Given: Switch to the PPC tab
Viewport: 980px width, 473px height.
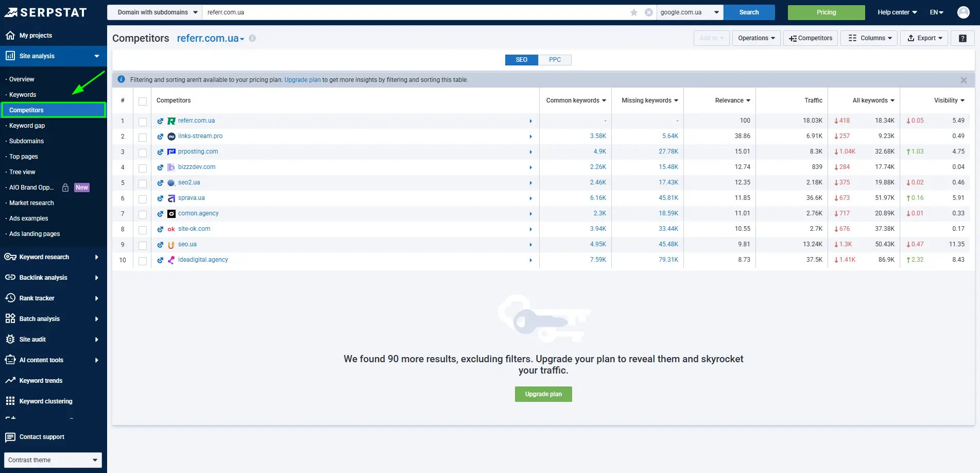Looking at the screenshot, I should click(x=555, y=60).
